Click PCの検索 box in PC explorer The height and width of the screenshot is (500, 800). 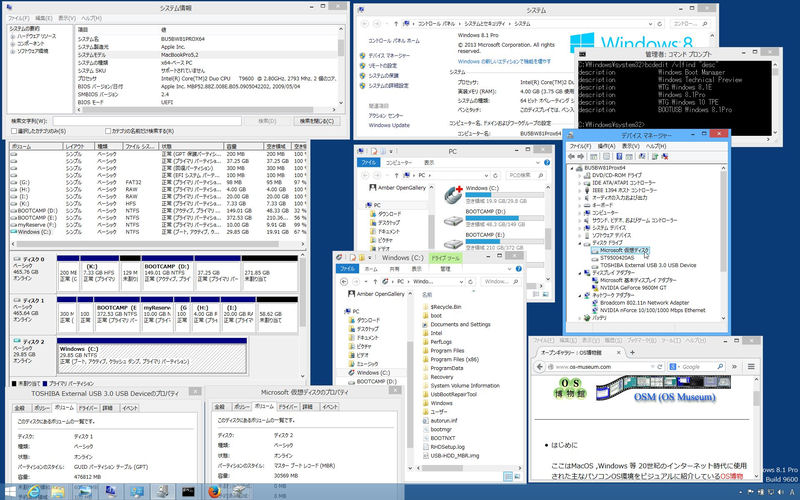click(526, 175)
